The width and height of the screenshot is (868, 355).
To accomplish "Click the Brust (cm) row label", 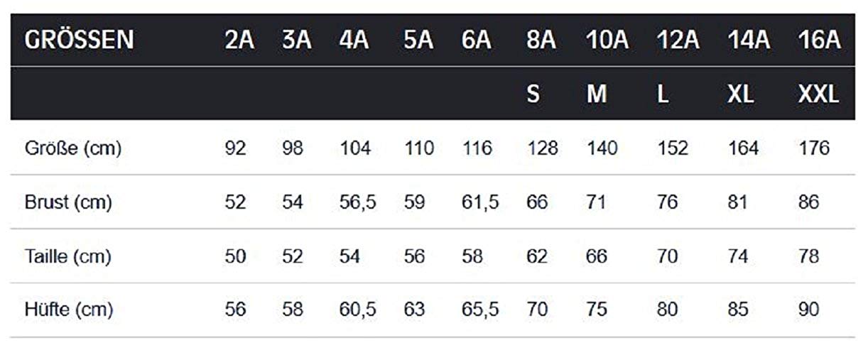I will pos(68,203).
